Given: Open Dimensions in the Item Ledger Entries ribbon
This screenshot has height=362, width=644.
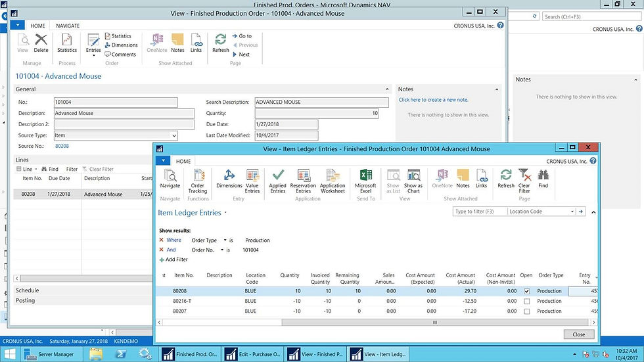Looking at the screenshot, I should coord(229,179).
